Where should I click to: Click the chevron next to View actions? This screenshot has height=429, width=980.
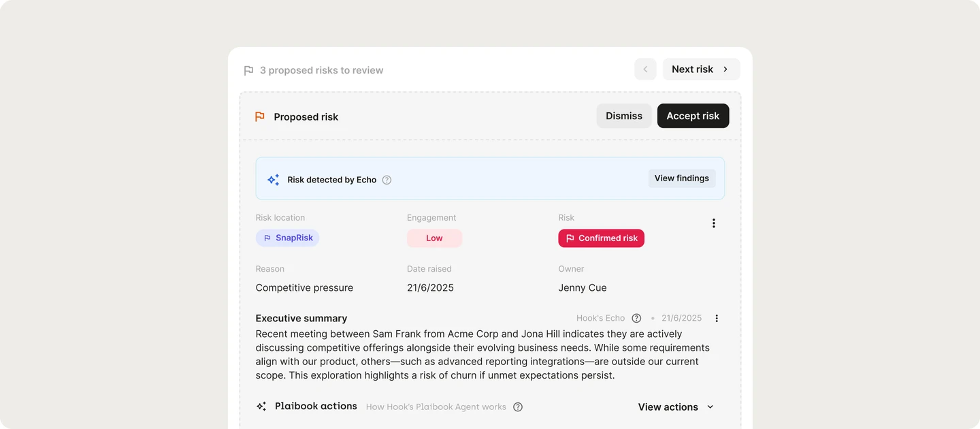tap(710, 407)
